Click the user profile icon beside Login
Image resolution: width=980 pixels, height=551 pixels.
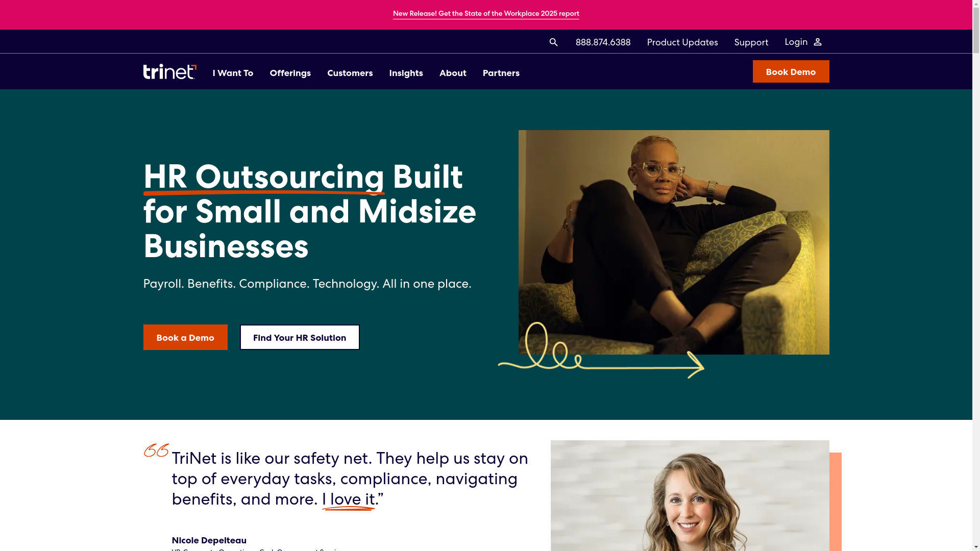[x=817, y=42]
